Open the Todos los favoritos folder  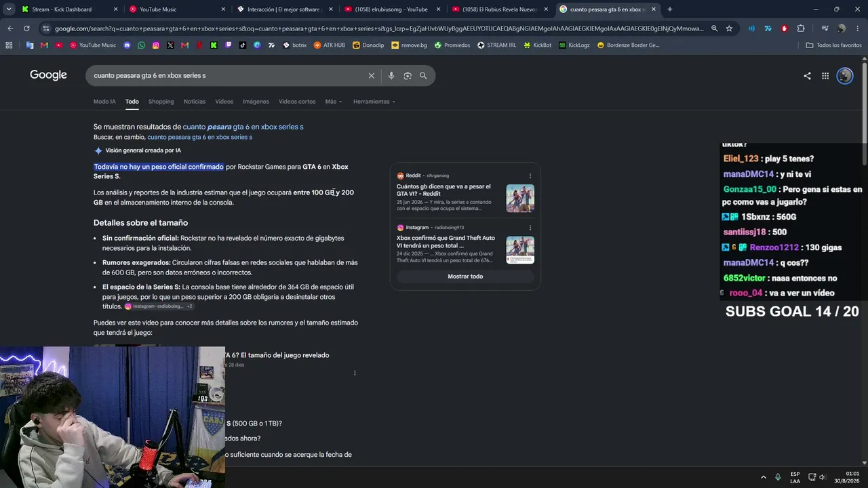pyautogui.click(x=833, y=45)
